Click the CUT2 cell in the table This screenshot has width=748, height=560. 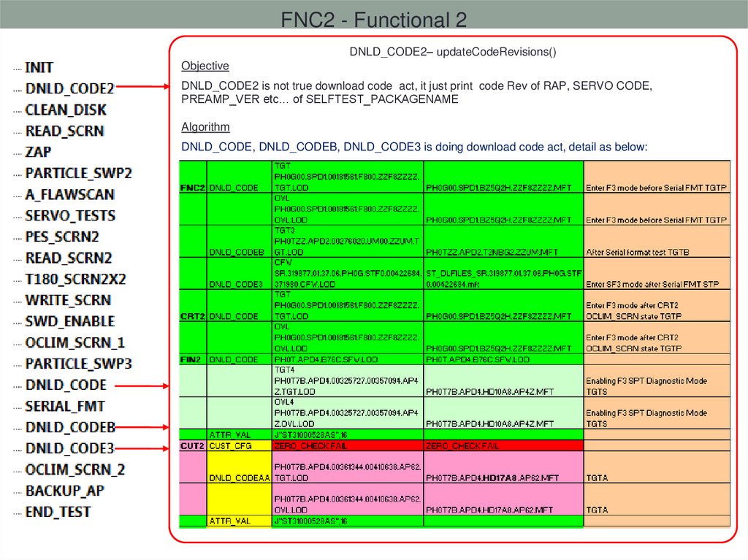click(192, 446)
